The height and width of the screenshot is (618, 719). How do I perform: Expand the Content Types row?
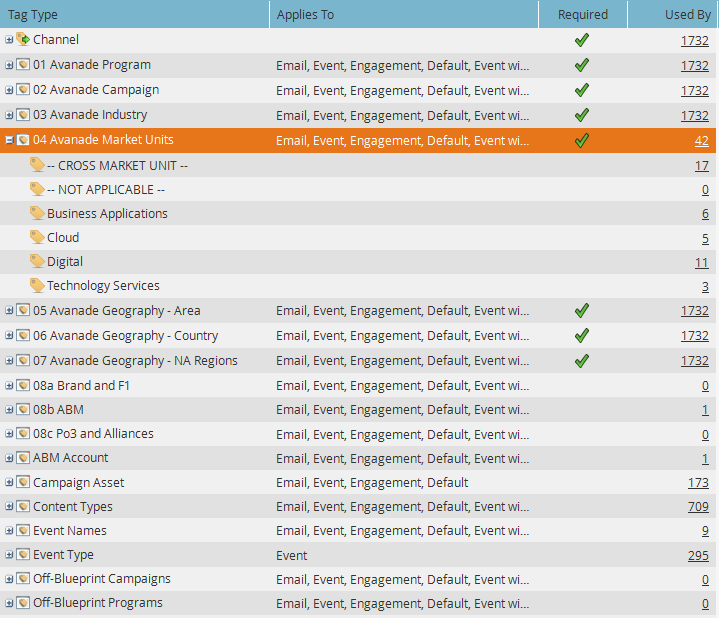(x=9, y=507)
